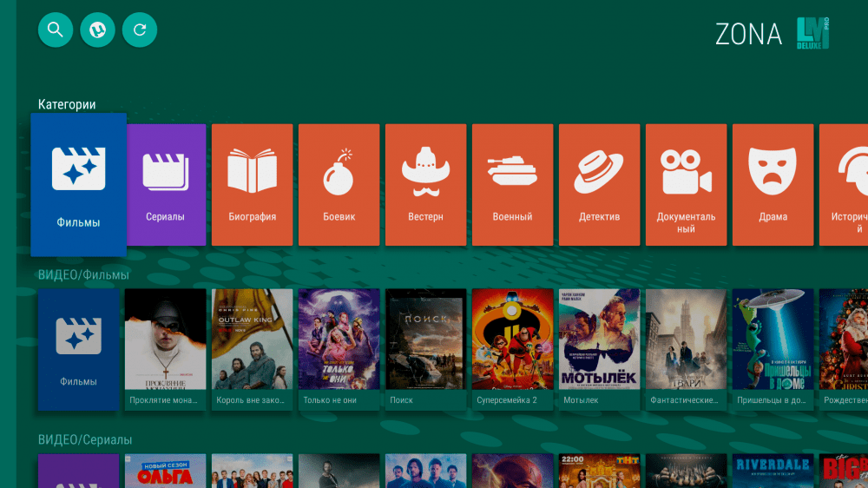Open the Riverdale series thumbnail
868x488 pixels.
(773, 471)
